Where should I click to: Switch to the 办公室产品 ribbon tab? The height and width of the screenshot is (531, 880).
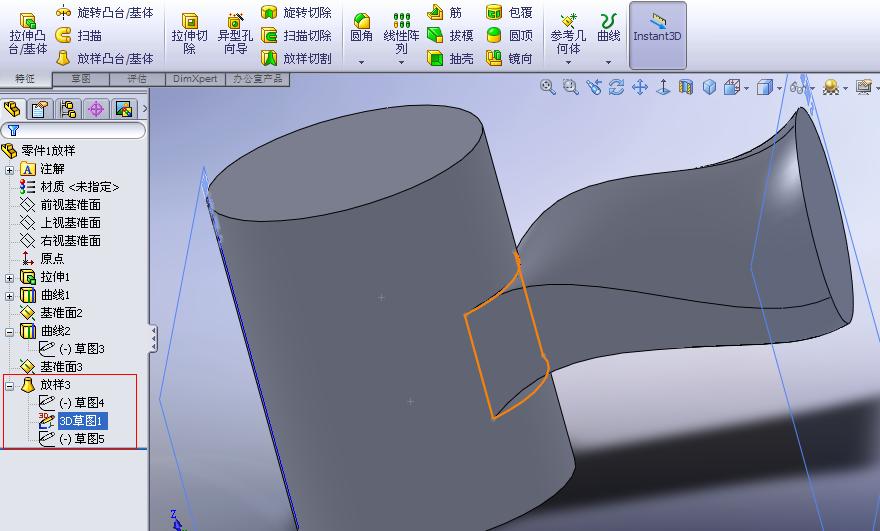tap(258, 79)
